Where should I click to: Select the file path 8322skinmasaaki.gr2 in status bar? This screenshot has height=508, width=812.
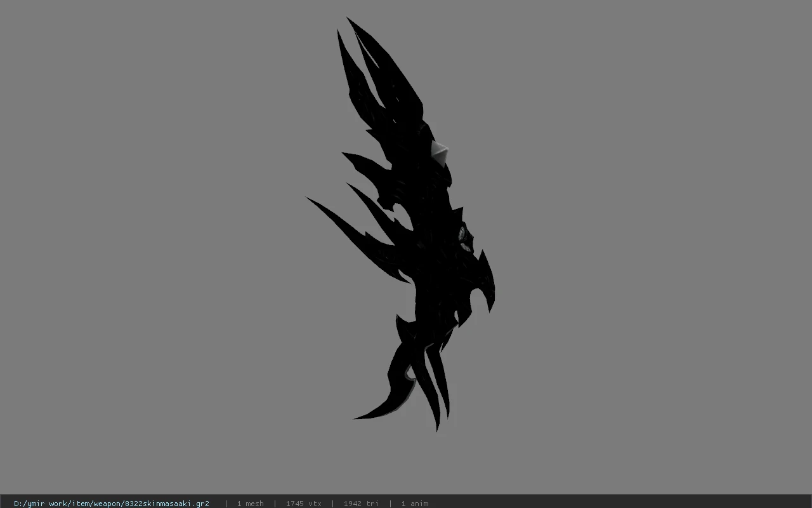112,504
